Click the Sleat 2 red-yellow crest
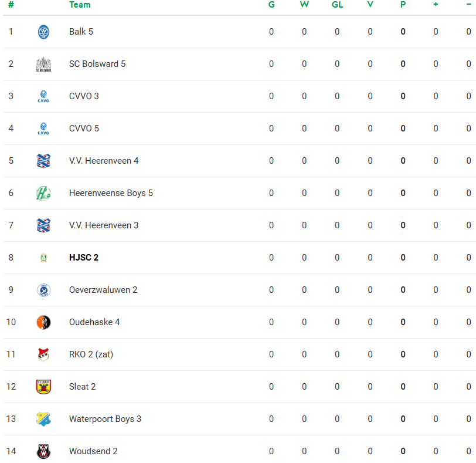 pyautogui.click(x=43, y=387)
